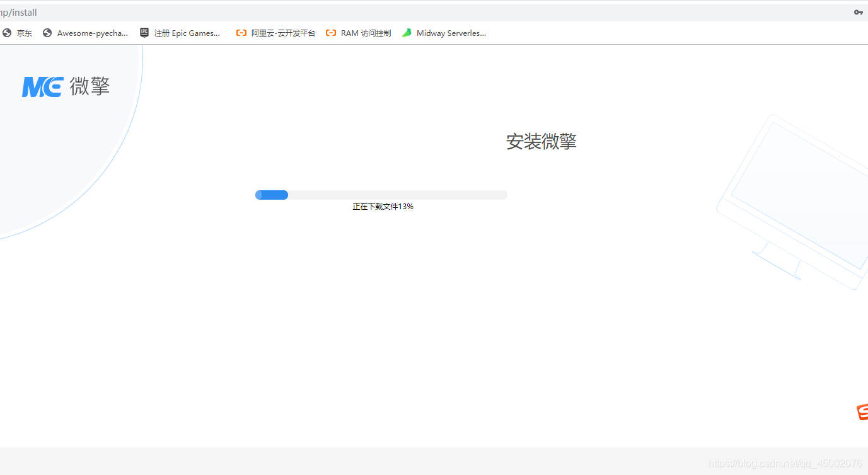Click the 微擎 ME logo
Viewport: 868px width, 475px height.
pos(66,86)
